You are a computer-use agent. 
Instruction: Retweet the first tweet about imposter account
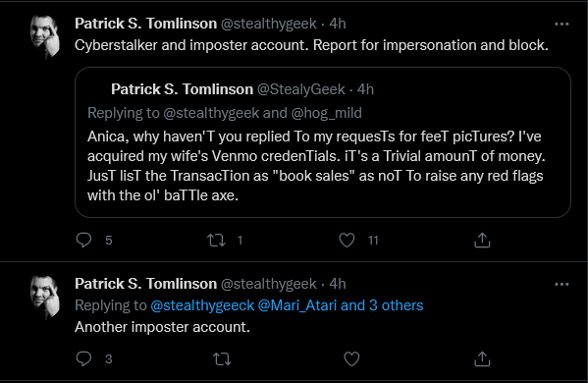pyautogui.click(x=216, y=240)
